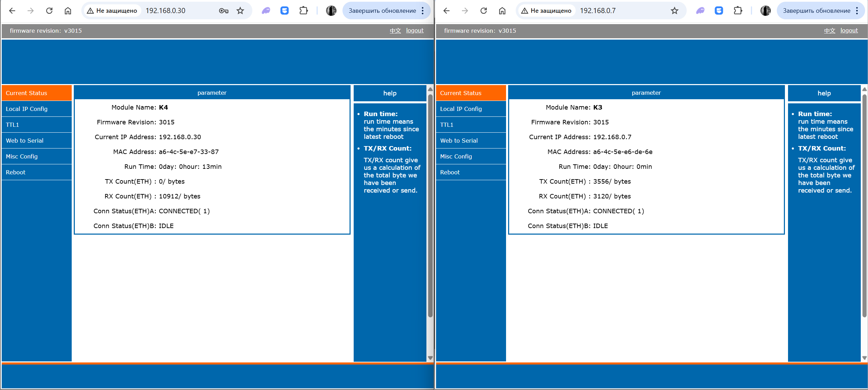Click logout link on 192.168.0.30 page
Image resolution: width=868 pixels, height=390 pixels.
coord(414,30)
